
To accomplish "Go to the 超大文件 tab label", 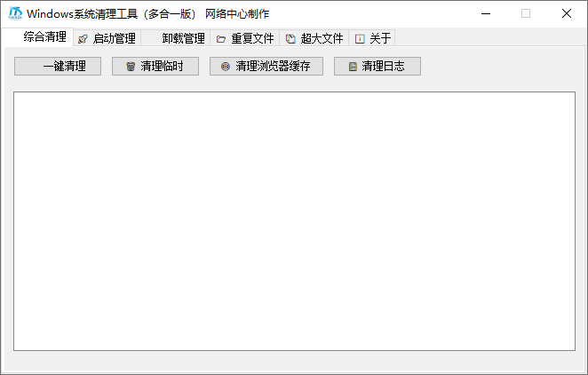I will coord(322,38).
